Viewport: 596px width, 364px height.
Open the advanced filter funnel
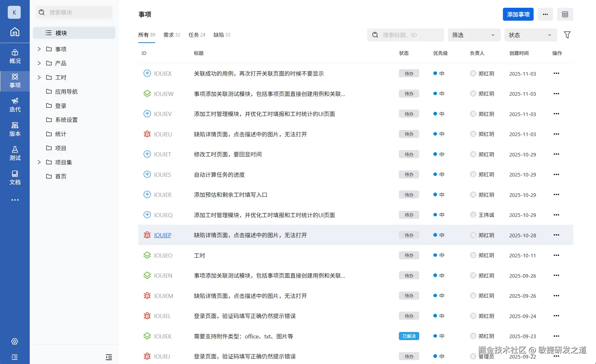[567, 35]
